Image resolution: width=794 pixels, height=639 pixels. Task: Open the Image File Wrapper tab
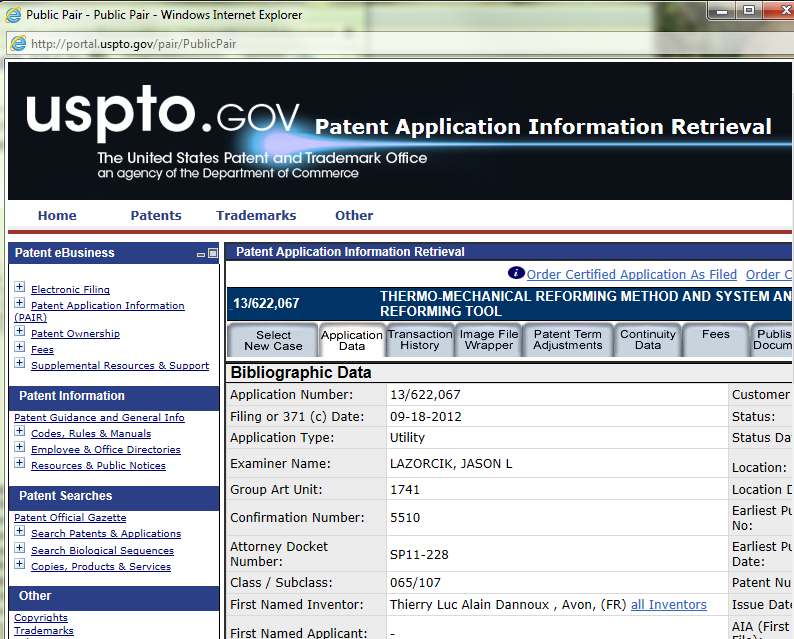click(x=489, y=340)
